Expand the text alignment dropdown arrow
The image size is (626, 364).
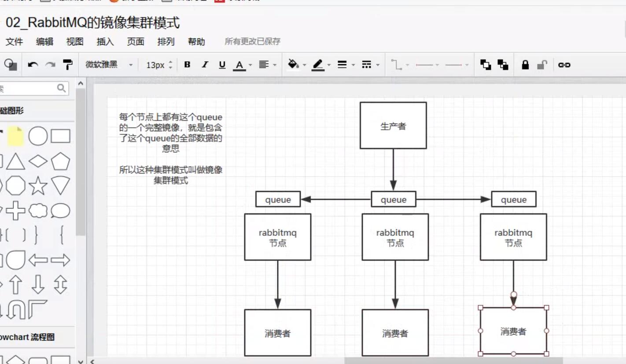point(275,65)
